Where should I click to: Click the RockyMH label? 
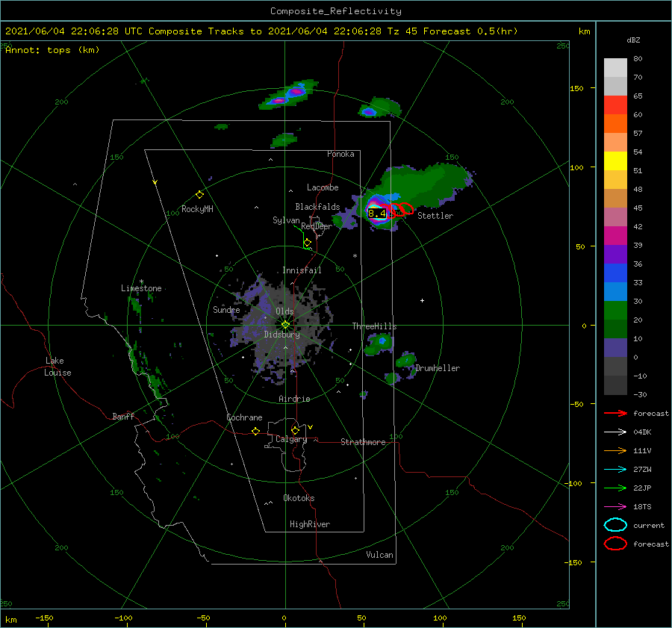click(x=197, y=209)
